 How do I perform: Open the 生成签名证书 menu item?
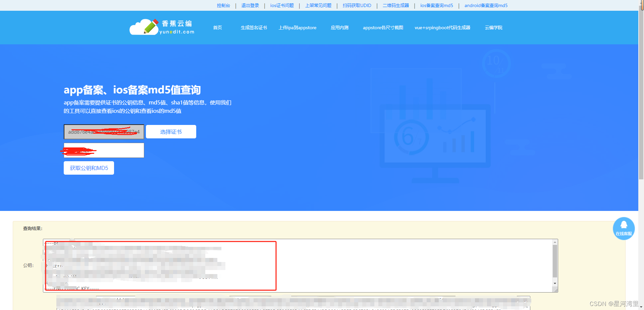point(254,28)
